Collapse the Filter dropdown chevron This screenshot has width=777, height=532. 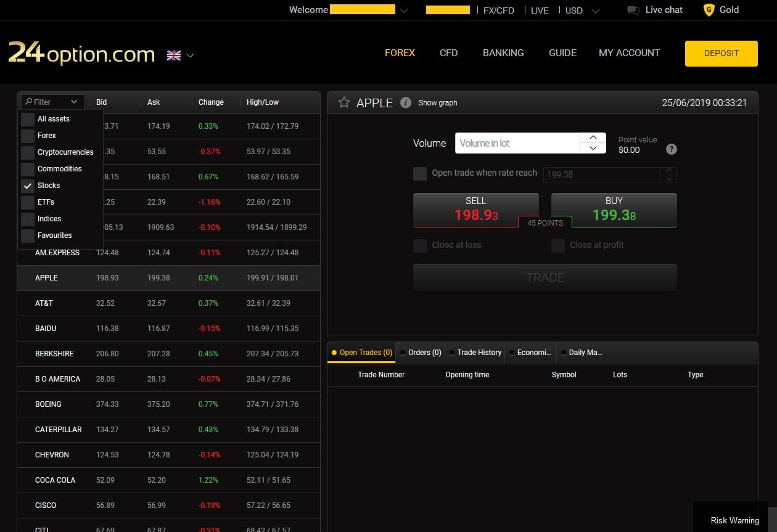point(74,102)
